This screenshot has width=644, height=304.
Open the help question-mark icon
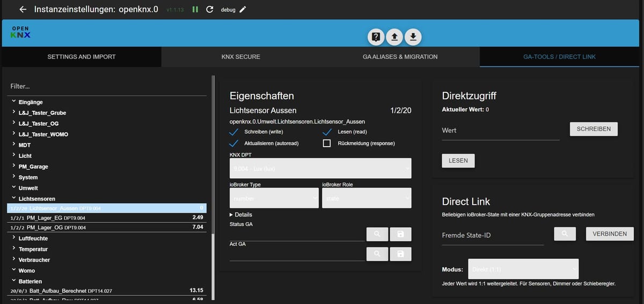(x=376, y=37)
